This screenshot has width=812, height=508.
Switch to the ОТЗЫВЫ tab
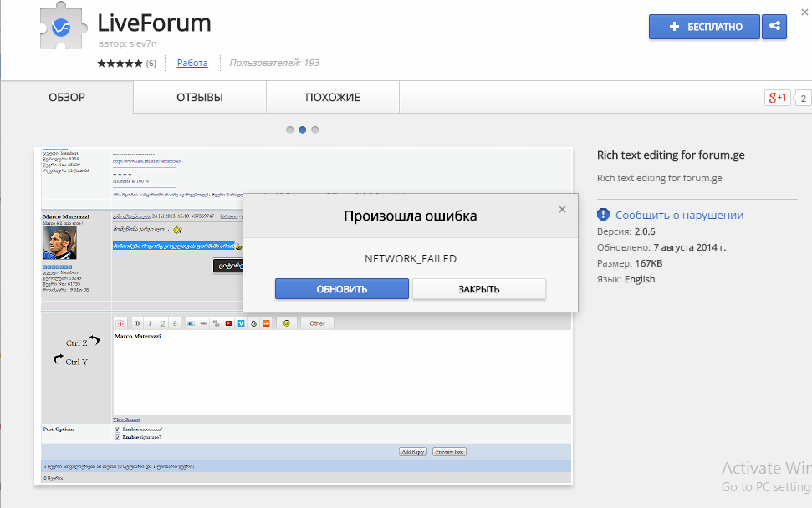(x=199, y=98)
